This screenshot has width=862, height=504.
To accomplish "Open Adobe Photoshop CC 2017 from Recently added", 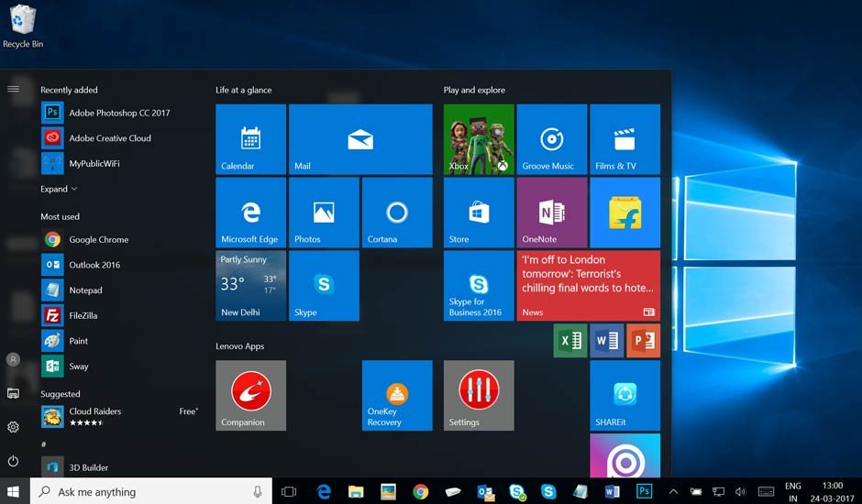I will (118, 113).
